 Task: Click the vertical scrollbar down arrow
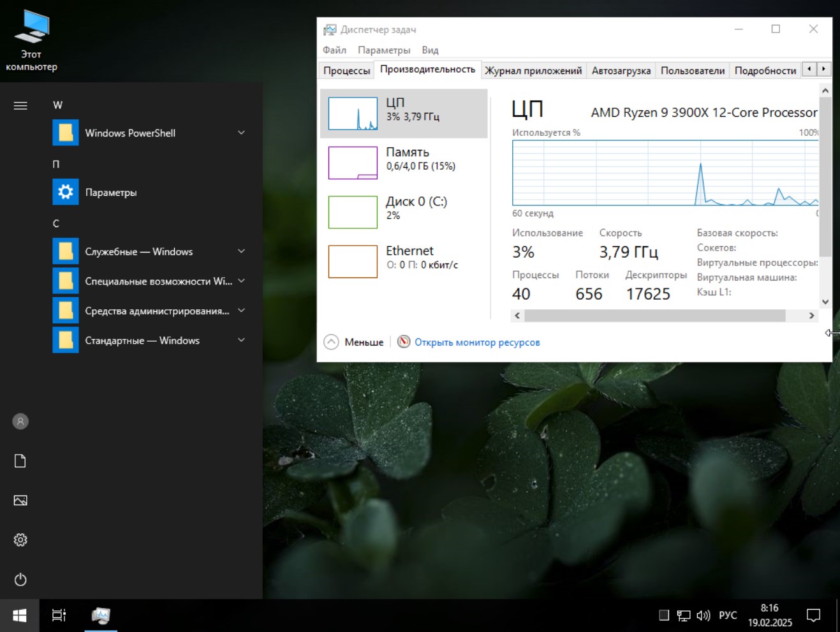click(825, 302)
